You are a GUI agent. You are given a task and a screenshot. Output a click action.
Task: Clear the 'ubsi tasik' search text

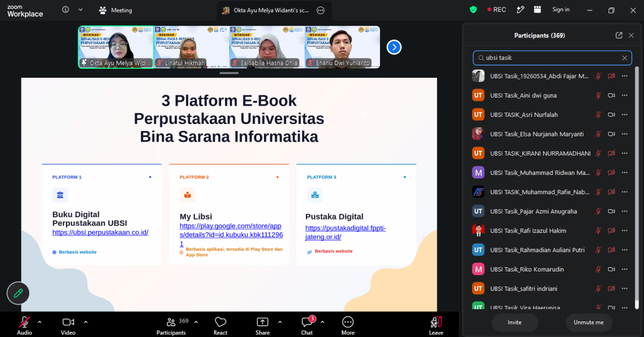click(x=625, y=58)
